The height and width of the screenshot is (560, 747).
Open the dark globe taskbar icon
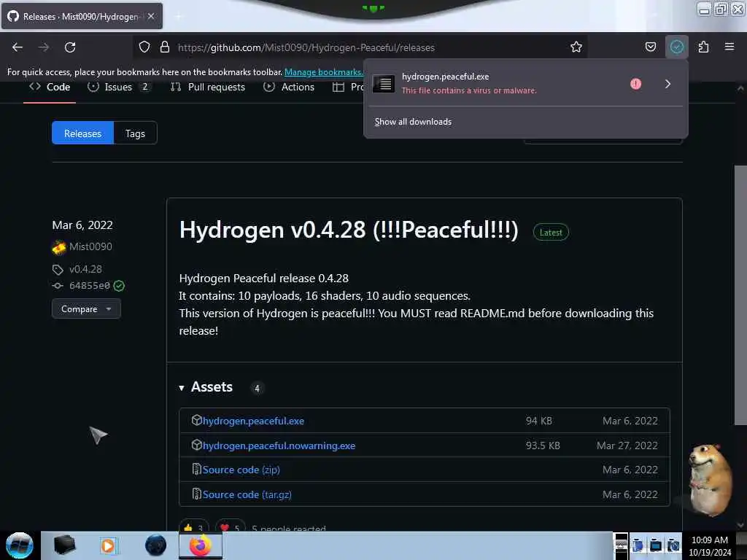pyautogui.click(x=155, y=545)
